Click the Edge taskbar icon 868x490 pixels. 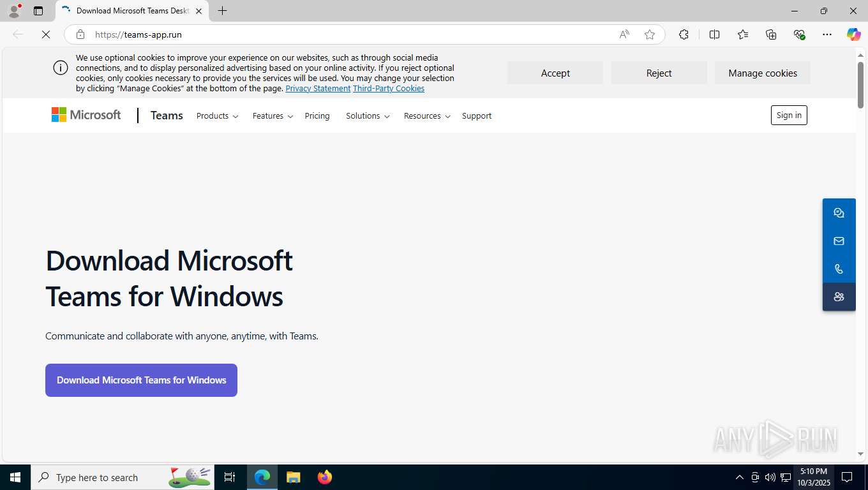(x=262, y=477)
